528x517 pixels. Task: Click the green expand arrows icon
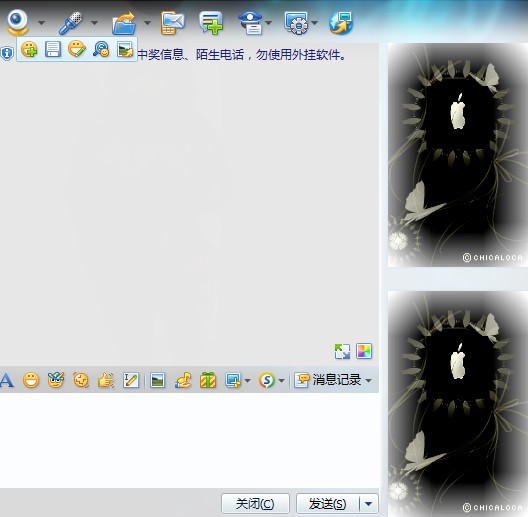coord(342,351)
